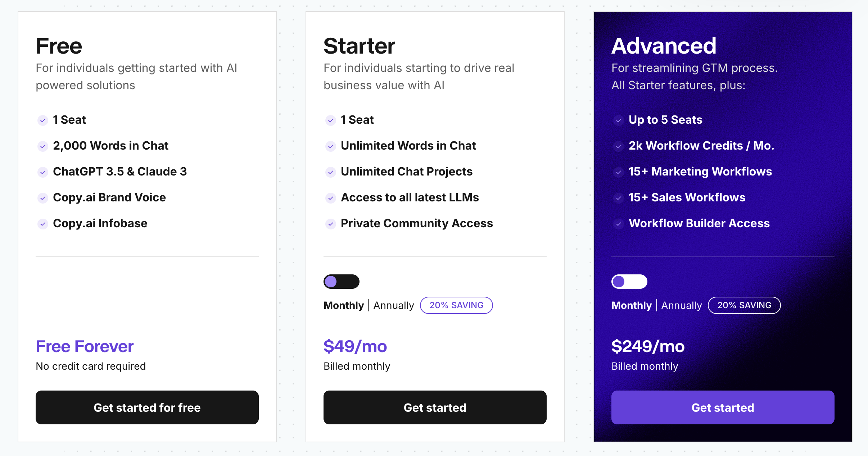Select "Monthly" in the Advanced plan
The image size is (868, 456).
point(631,305)
